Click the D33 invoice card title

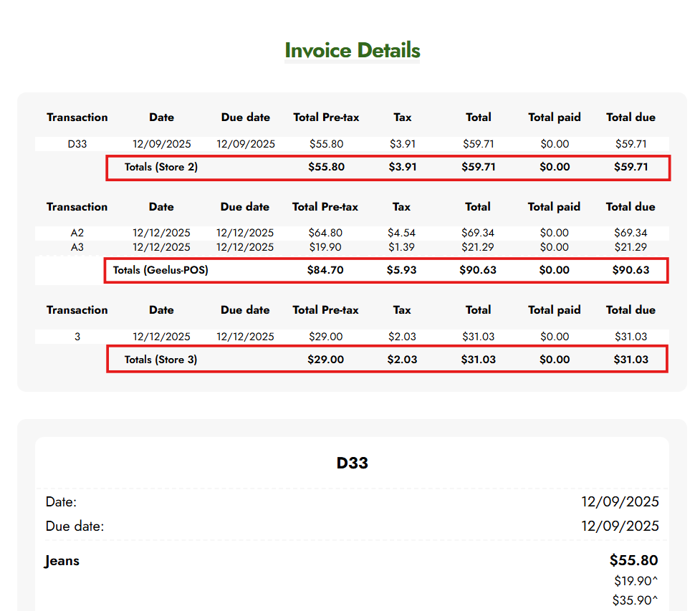point(352,463)
